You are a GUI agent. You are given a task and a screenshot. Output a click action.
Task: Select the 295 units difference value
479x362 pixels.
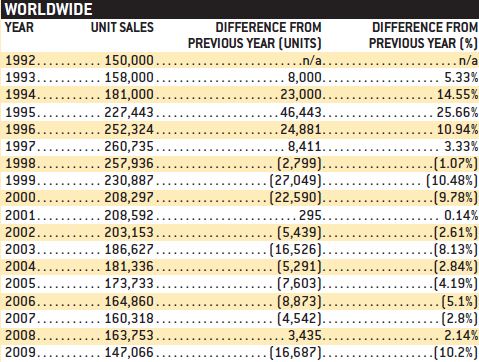click(310, 215)
